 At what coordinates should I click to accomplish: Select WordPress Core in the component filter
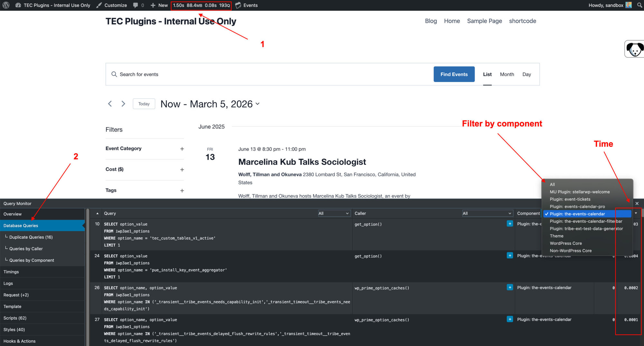point(566,243)
